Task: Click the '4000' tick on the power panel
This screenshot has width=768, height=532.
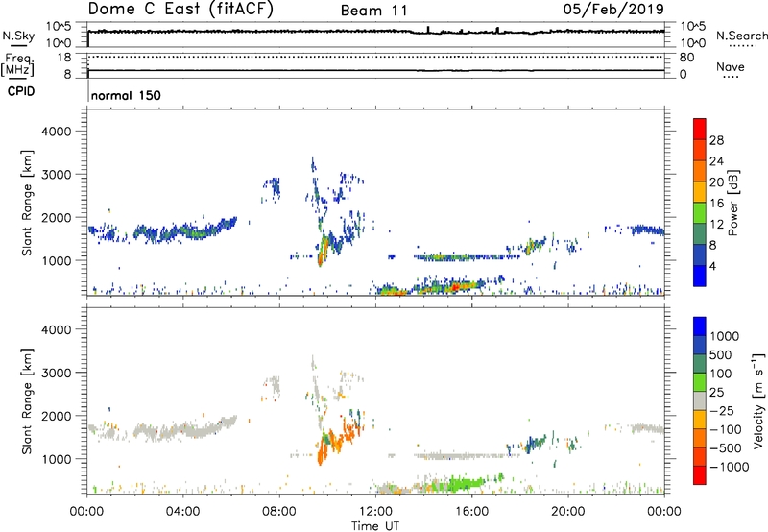Action: (x=56, y=132)
